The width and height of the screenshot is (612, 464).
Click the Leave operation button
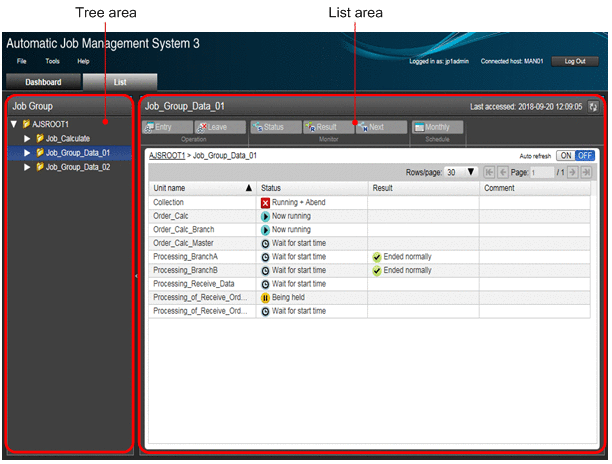point(220,127)
